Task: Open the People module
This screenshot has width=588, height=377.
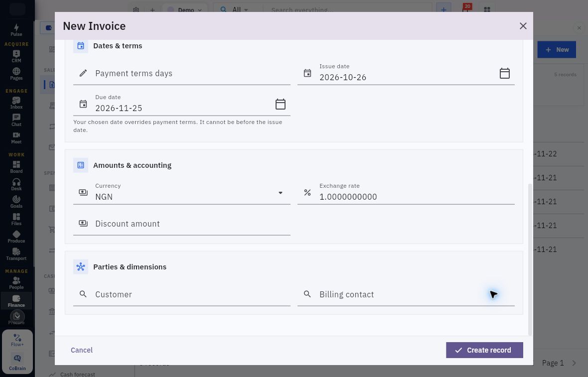Action: point(16,283)
